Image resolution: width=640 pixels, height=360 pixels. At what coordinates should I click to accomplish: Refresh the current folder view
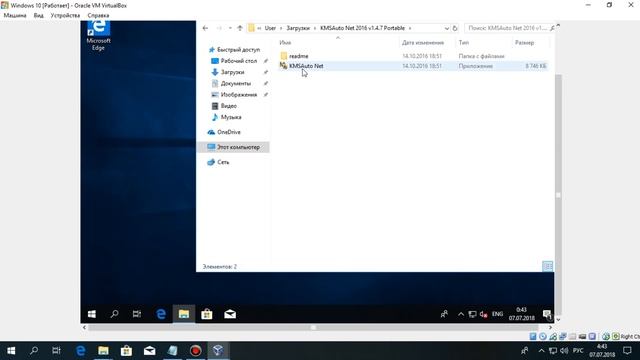tap(455, 28)
